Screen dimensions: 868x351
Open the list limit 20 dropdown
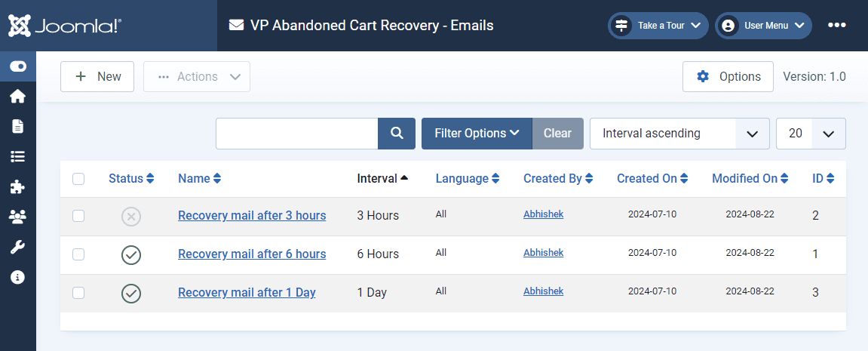coord(811,133)
